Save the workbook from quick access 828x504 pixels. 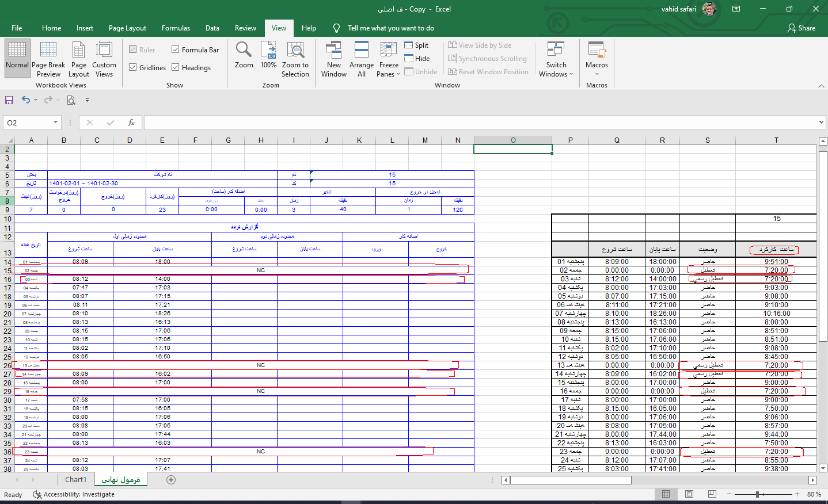click(9, 100)
